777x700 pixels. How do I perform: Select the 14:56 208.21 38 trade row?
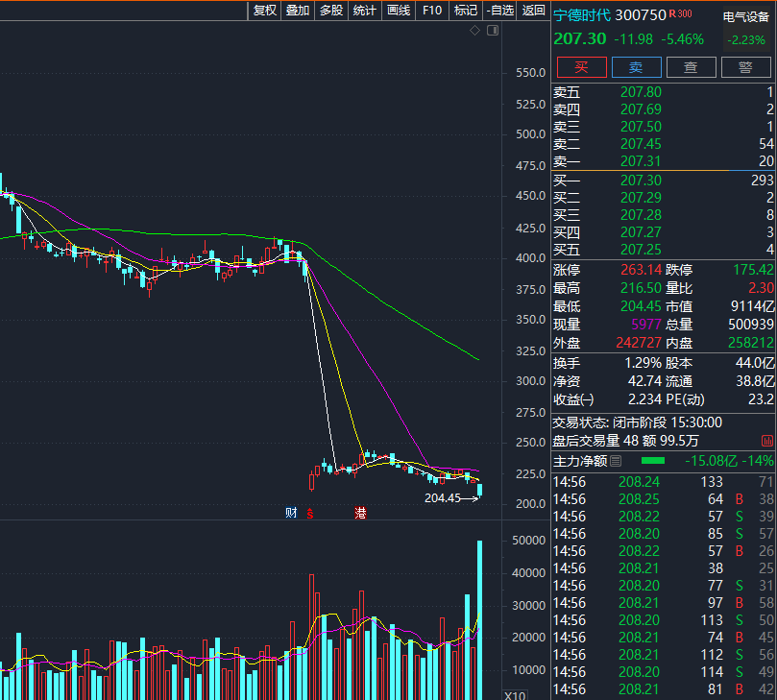pyautogui.click(x=663, y=568)
